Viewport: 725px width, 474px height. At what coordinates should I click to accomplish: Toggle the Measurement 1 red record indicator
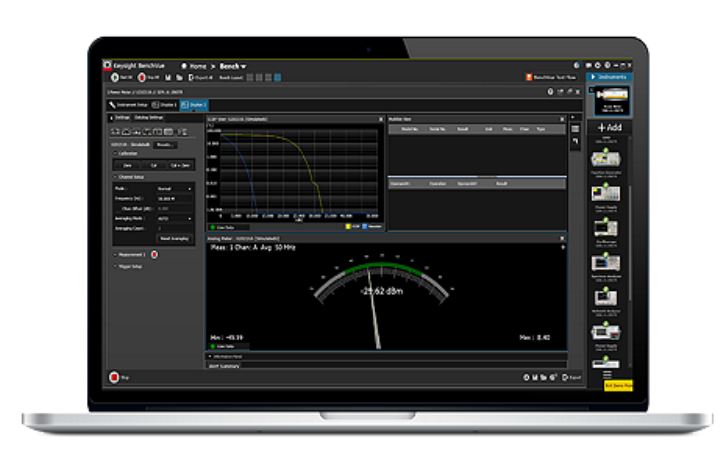pyautogui.click(x=154, y=255)
